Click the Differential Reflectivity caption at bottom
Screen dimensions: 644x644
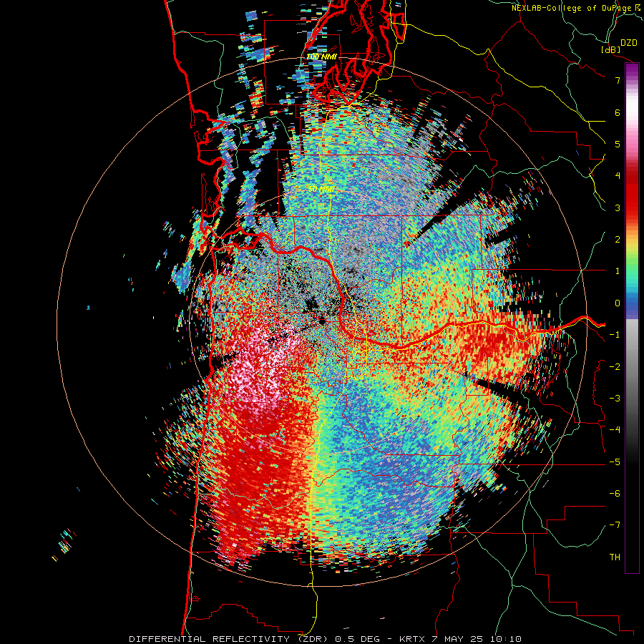[325, 639]
